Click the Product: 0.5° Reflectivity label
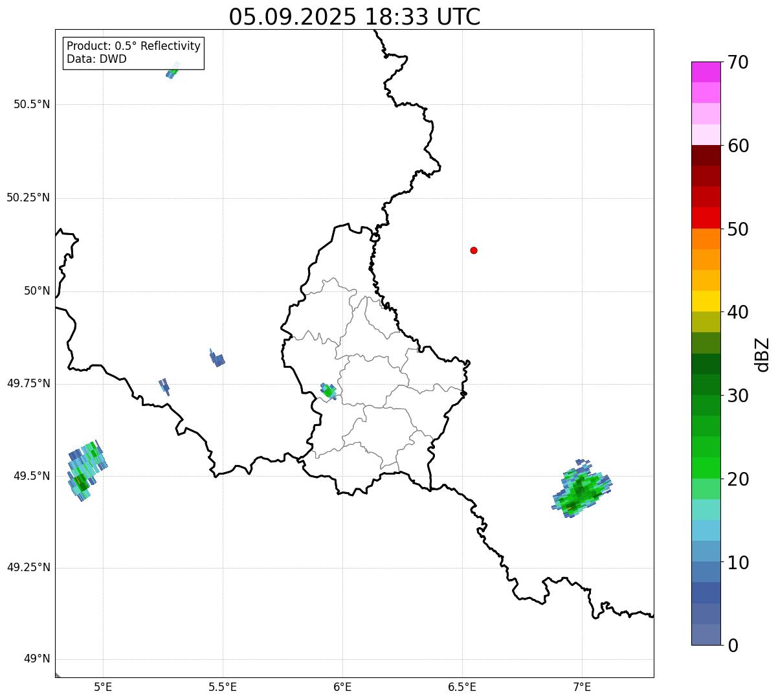 coord(134,46)
